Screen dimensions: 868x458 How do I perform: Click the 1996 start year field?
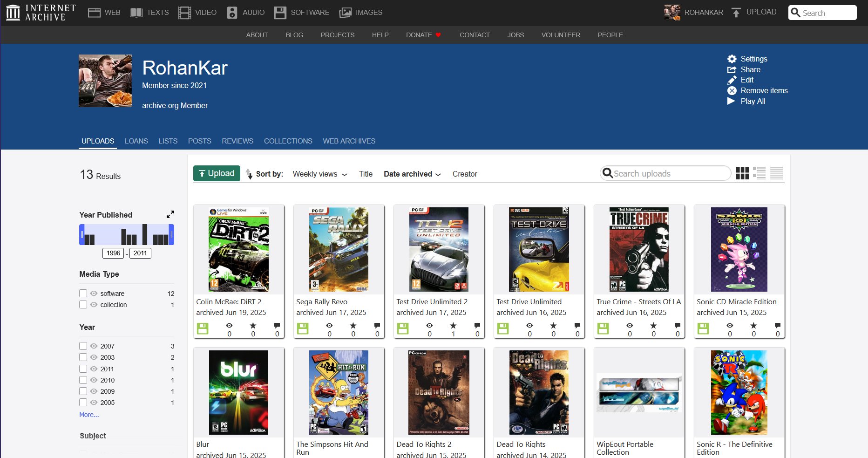pyautogui.click(x=113, y=253)
